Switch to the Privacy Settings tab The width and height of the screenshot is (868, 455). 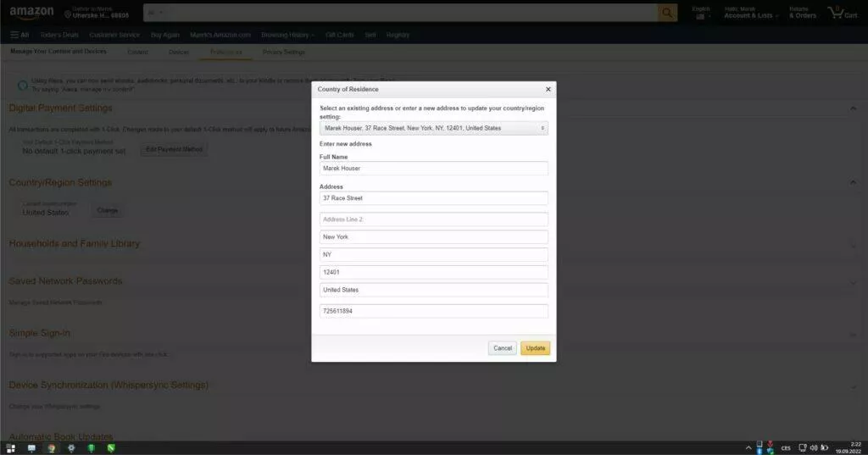[x=283, y=52]
